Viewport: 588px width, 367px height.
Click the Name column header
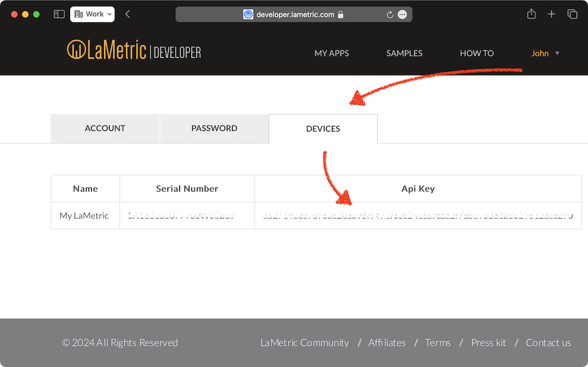click(x=85, y=189)
